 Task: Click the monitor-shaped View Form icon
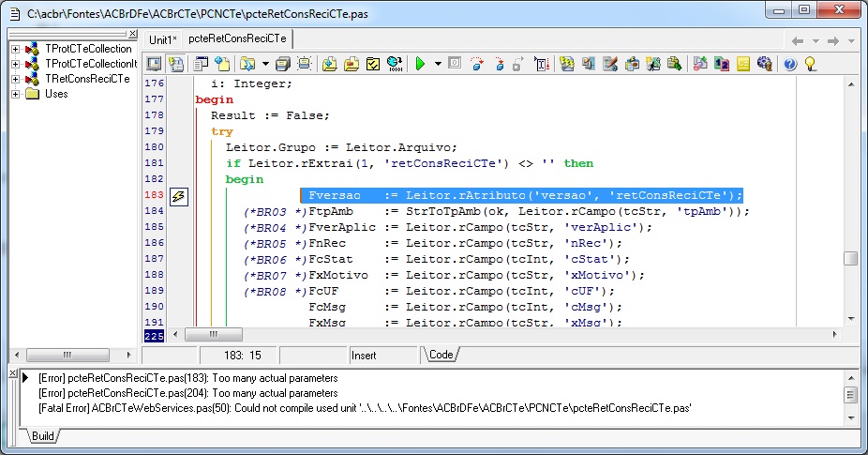pos(154,65)
